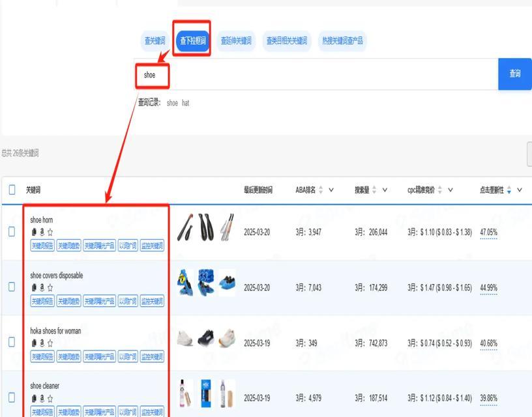Image resolution: width=532 pixels, height=417 pixels.
Task: Open 关键词报告 for 'shoe covers disposable'
Action: [x=42, y=301]
